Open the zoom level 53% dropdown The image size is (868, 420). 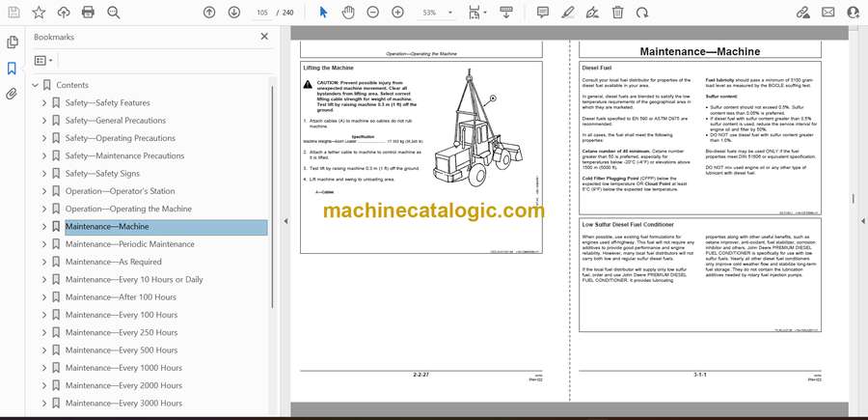(x=434, y=13)
